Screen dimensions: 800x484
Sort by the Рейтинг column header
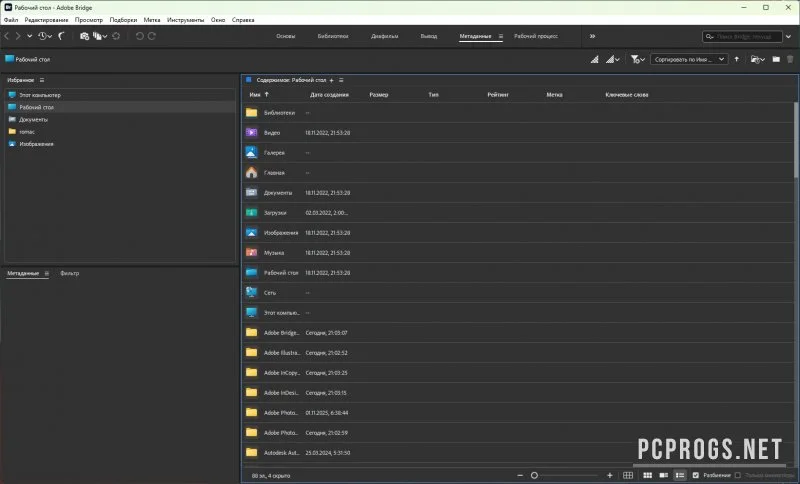(x=497, y=95)
